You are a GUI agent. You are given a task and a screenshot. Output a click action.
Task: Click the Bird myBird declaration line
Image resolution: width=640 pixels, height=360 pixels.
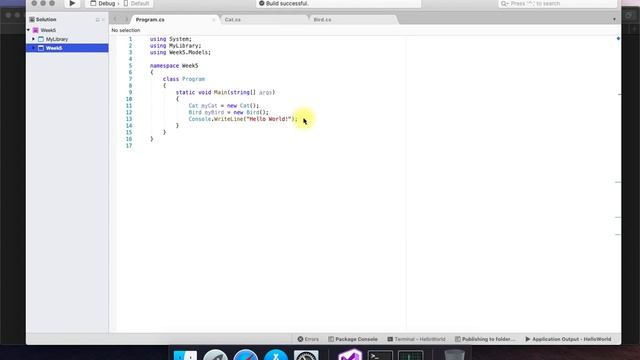tap(229, 112)
